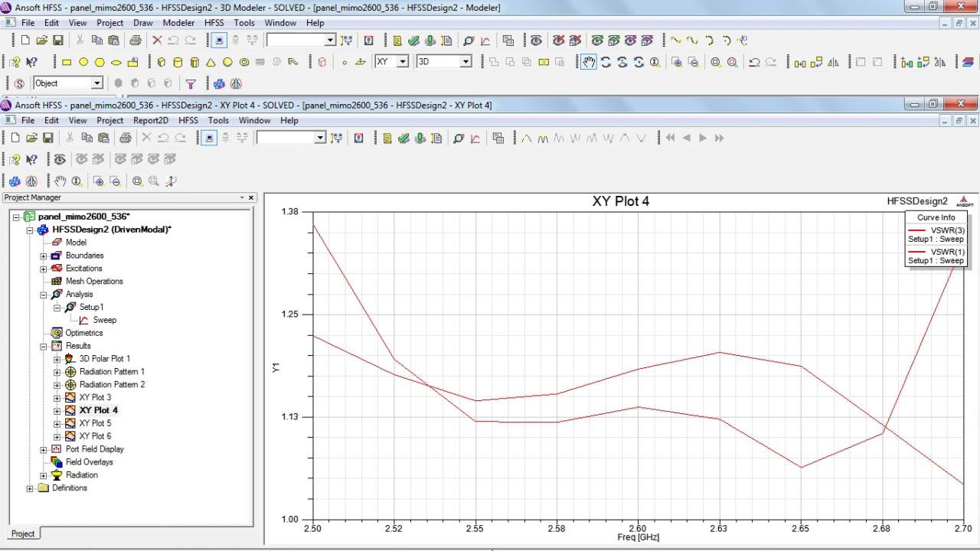Expand the Boundaries tree node
The width and height of the screenshot is (980, 551).
[x=44, y=256]
